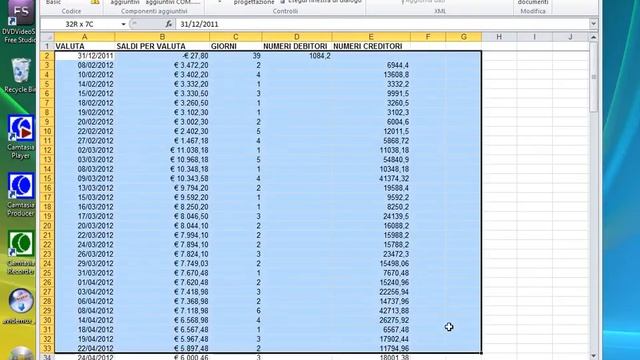
Task: Select column J header
Action: [x=570, y=37]
